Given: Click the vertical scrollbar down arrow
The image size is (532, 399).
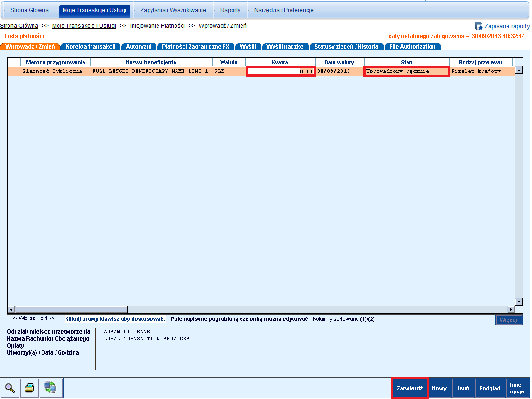Looking at the screenshot, I should [519, 301].
